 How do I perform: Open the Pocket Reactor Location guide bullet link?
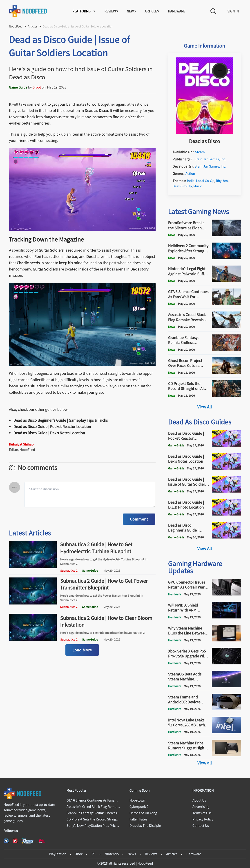[52, 427]
